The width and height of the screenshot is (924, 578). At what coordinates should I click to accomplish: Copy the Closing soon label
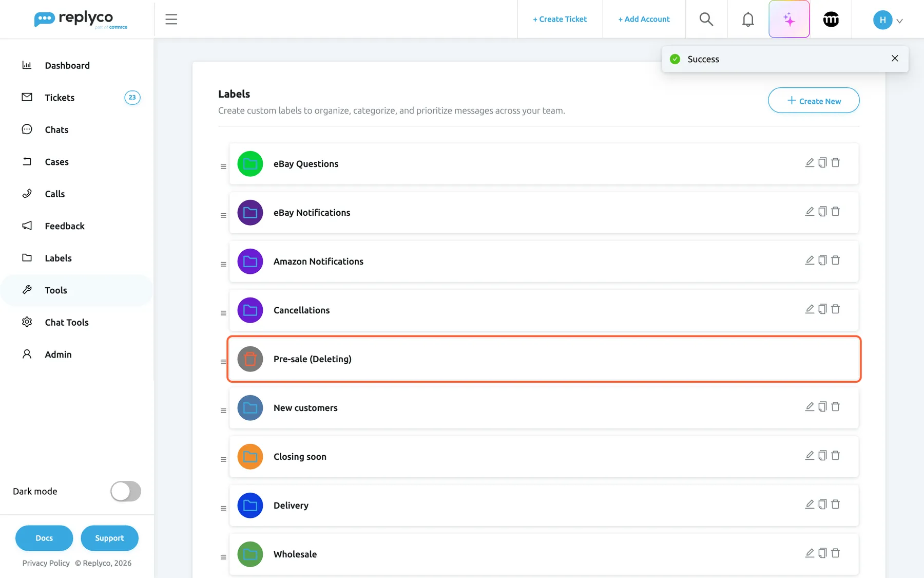822,456
